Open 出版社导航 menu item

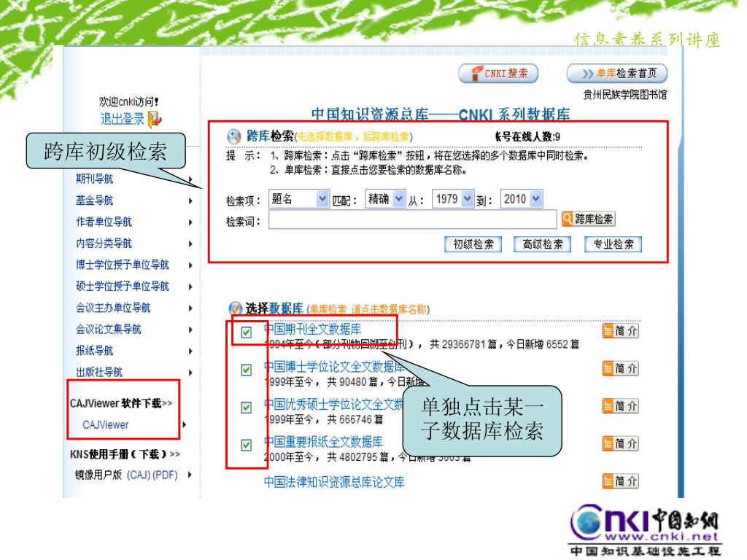coord(99,372)
